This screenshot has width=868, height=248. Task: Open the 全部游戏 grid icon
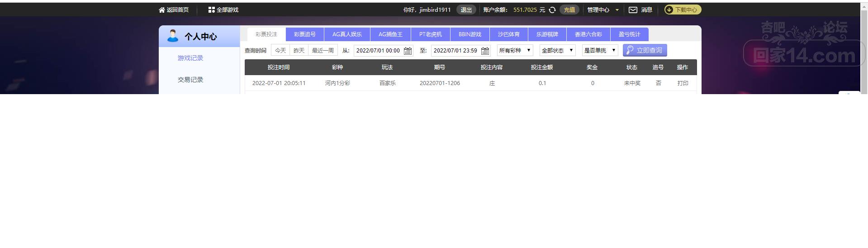click(211, 10)
